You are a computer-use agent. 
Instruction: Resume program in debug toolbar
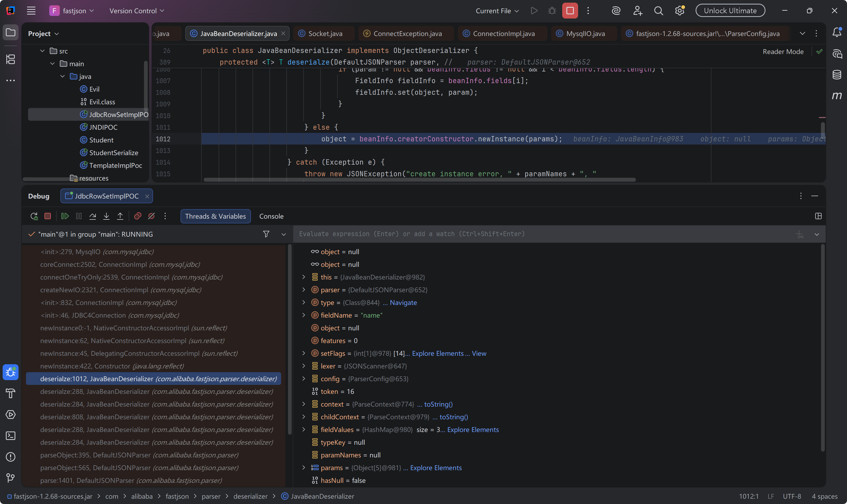[65, 216]
